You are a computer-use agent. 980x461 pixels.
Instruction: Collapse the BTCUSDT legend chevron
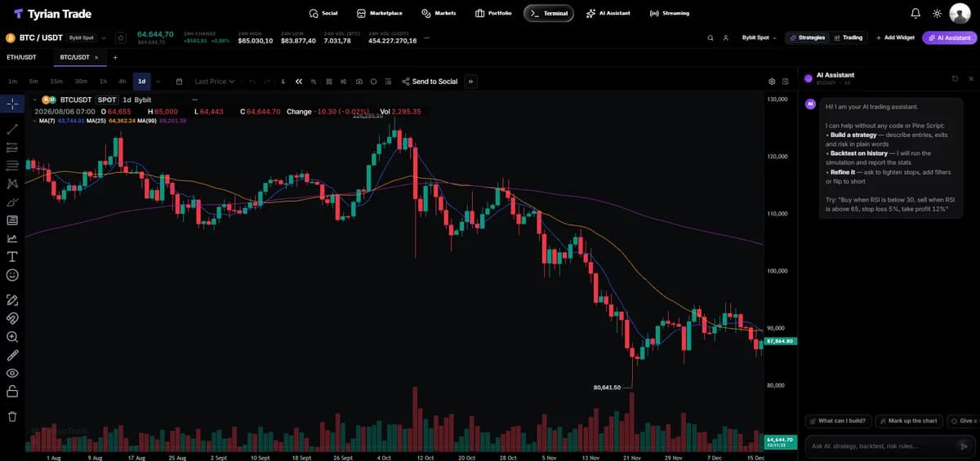35,100
